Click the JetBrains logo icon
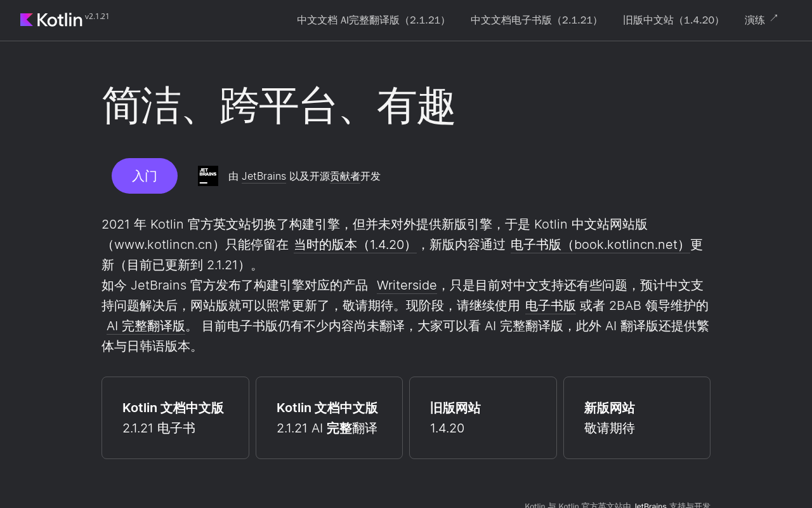 (x=208, y=176)
